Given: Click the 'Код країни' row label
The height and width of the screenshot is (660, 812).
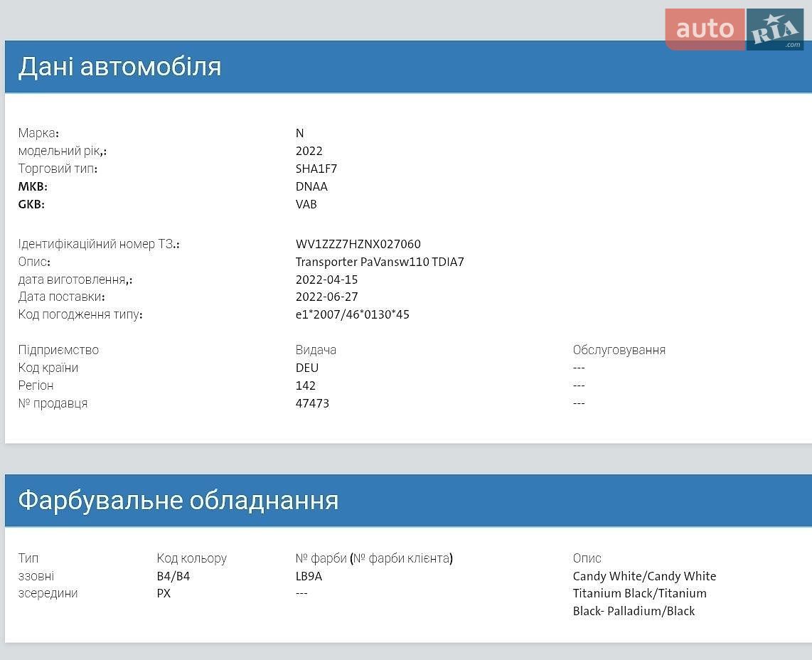Looking at the screenshot, I should coord(48,368).
